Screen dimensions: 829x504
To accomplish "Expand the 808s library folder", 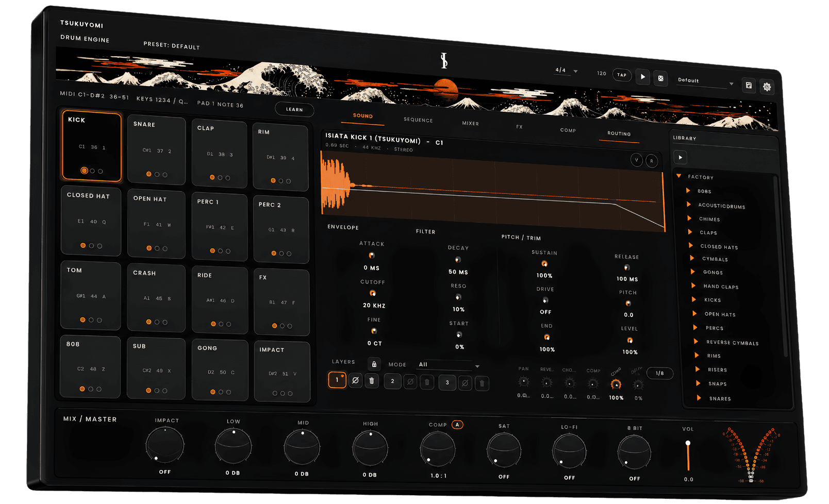I will [x=688, y=191].
